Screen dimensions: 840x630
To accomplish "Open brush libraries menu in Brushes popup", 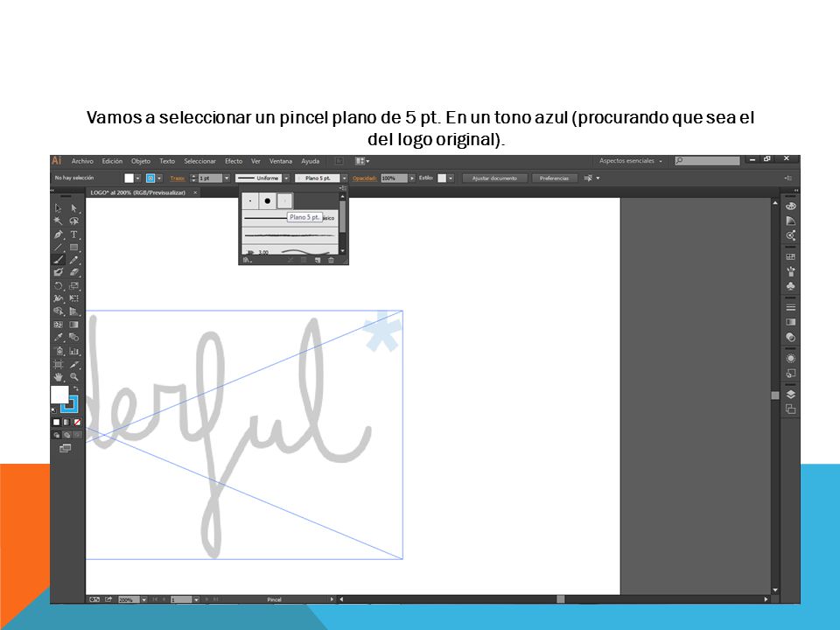I will tap(247, 261).
